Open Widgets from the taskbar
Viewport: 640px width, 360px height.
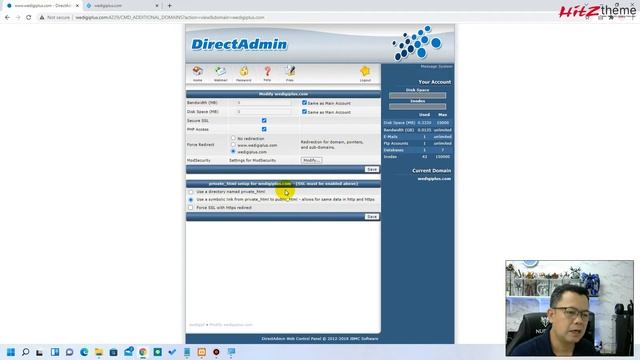(x=55, y=352)
